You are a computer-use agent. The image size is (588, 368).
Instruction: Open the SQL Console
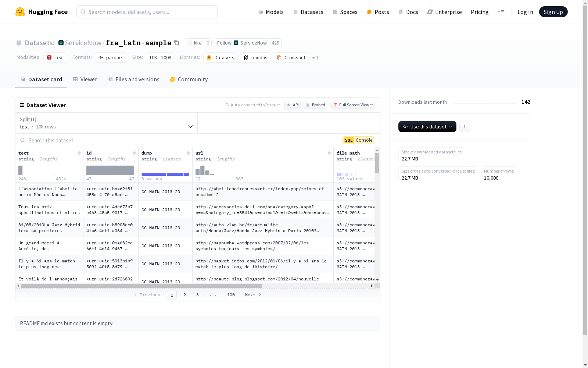(358, 140)
